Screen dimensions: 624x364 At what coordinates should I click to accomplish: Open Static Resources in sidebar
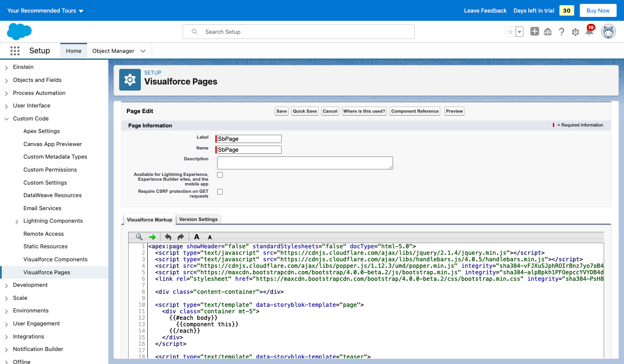tap(45, 247)
